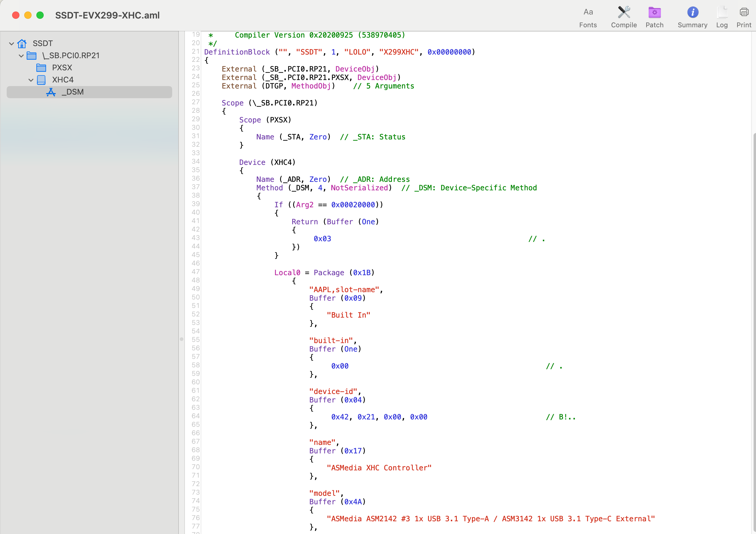Viewport: 756px width, 534px height.
Task: Select the PXSX tree row
Action: [x=89, y=68]
